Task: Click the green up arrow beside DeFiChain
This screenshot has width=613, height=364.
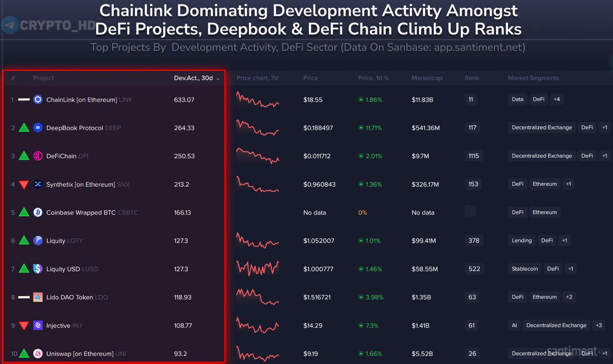Action: (x=24, y=156)
